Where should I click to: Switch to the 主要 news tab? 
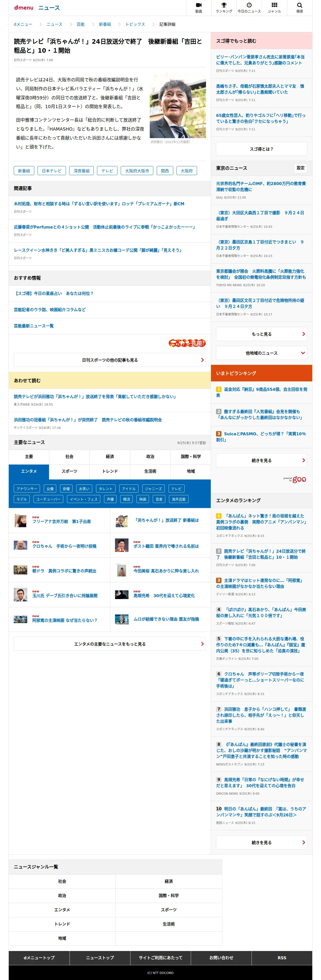click(x=29, y=457)
